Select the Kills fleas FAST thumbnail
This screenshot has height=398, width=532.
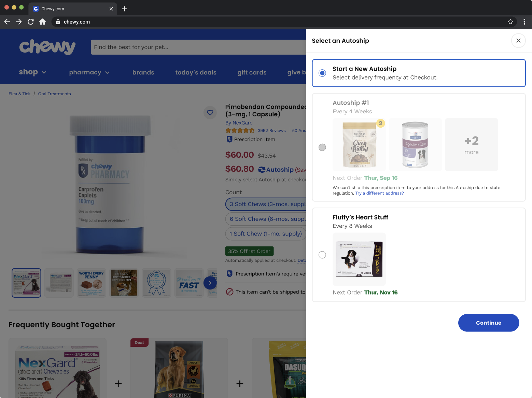click(x=189, y=283)
